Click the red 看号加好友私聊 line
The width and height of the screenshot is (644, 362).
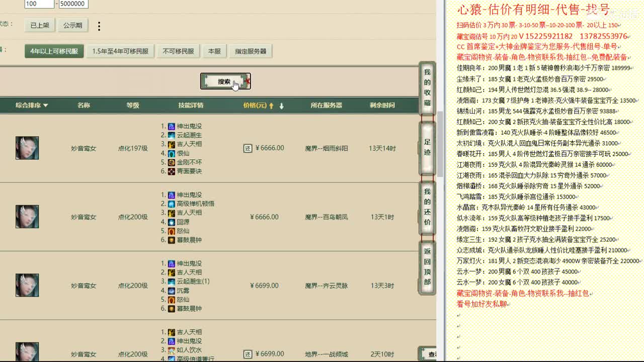click(482, 304)
